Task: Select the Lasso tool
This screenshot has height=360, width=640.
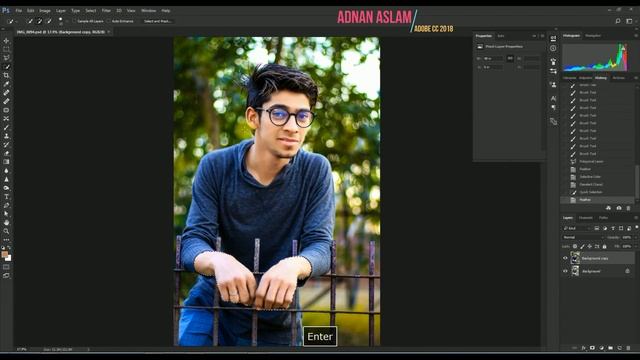Action: (x=6, y=58)
